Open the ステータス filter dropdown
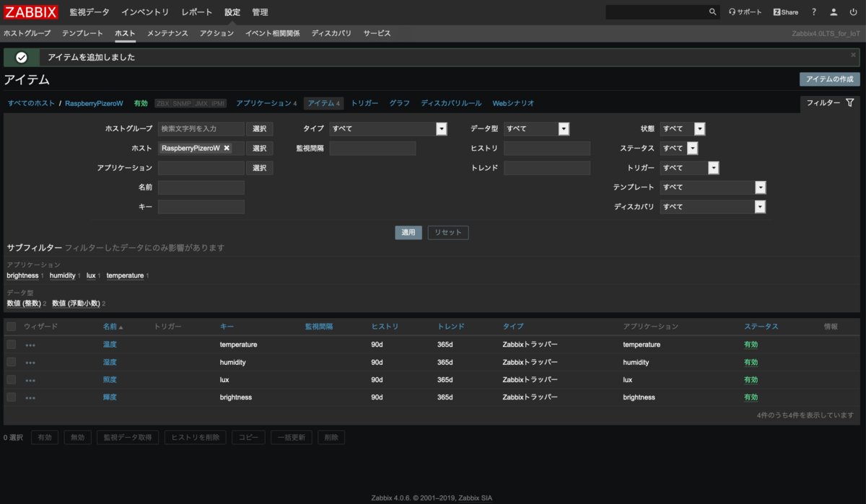866x504 pixels. (x=678, y=149)
